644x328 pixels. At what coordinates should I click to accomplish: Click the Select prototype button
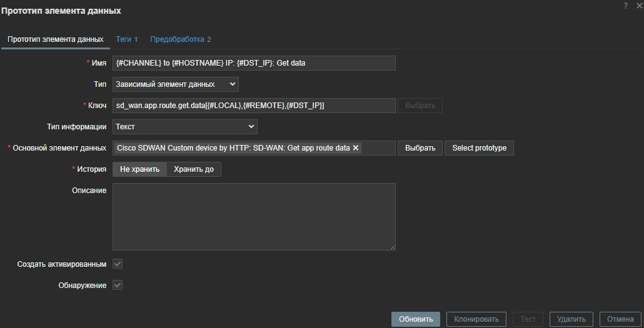479,148
